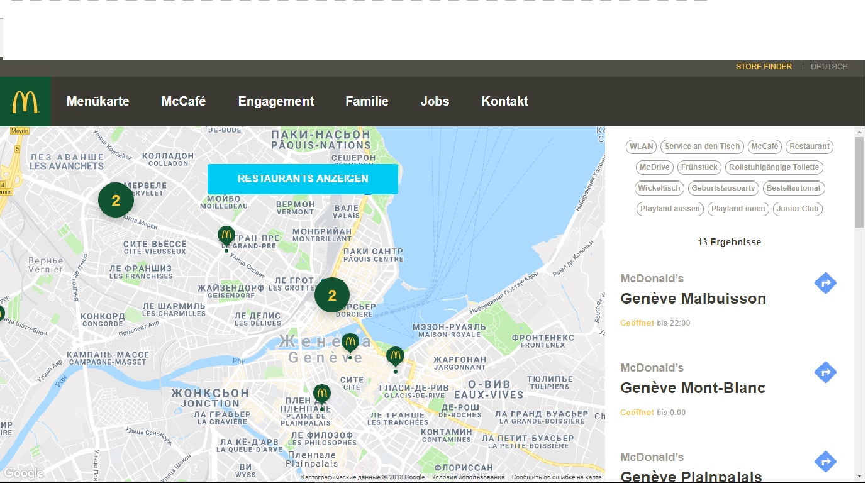Click the Geöffnet bis 22:00 text
This screenshot has width=868, height=493.
pyautogui.click(x=655, y=323)
